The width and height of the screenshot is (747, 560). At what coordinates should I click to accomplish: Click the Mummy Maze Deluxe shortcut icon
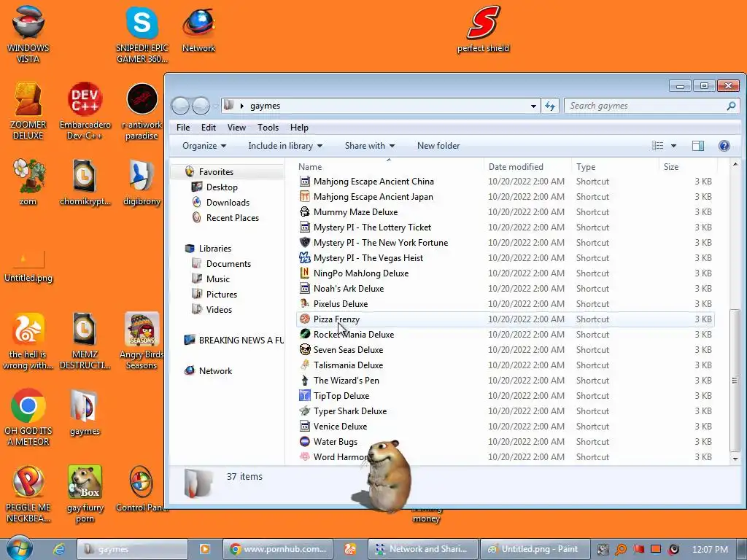pos(304,212)
